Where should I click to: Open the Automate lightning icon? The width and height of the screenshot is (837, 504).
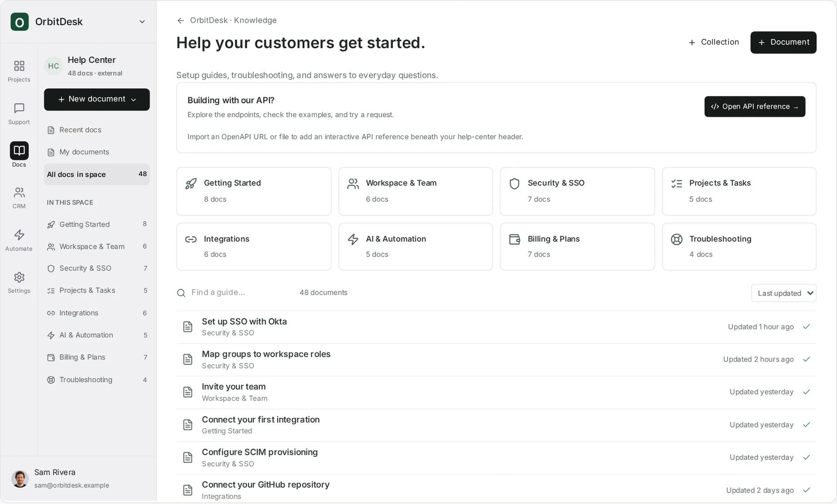pyautogui.click(x=19, y=235)
